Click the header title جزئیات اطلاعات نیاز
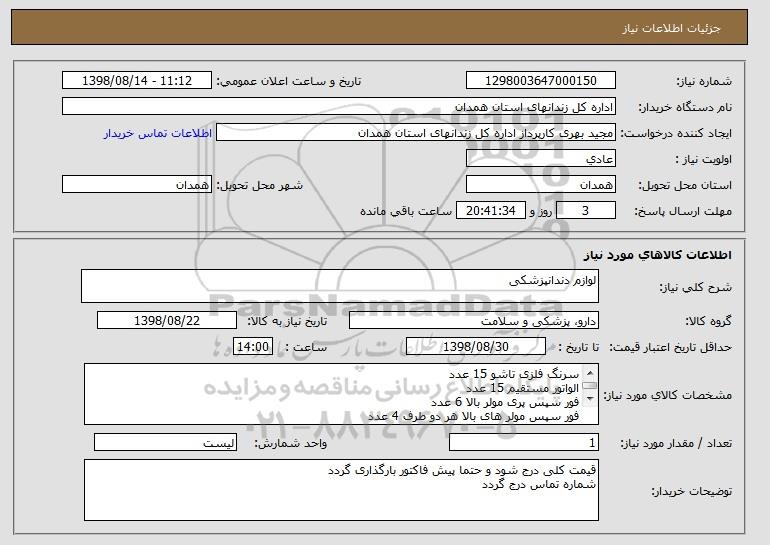 click(671, 28)
